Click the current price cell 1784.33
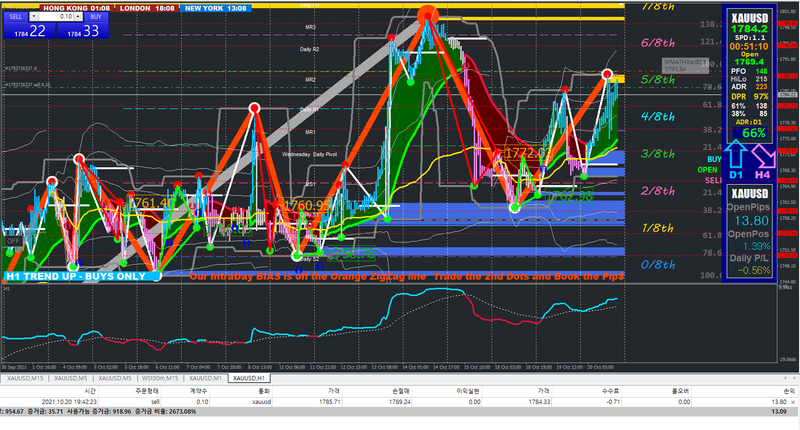The image size is (800, 430). (x=538, y=402)
